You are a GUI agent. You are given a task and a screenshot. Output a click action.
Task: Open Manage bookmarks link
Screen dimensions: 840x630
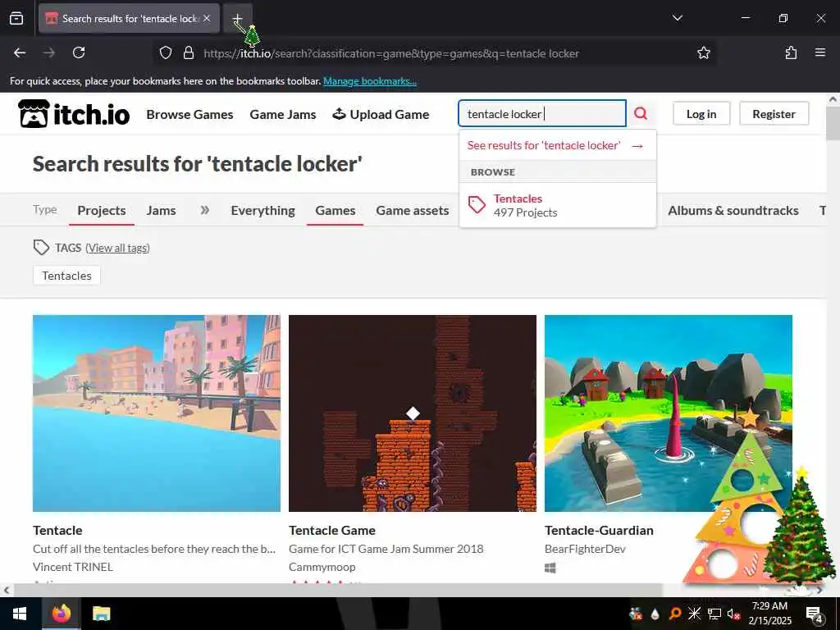pyautogui.click(x=370, y=81)
